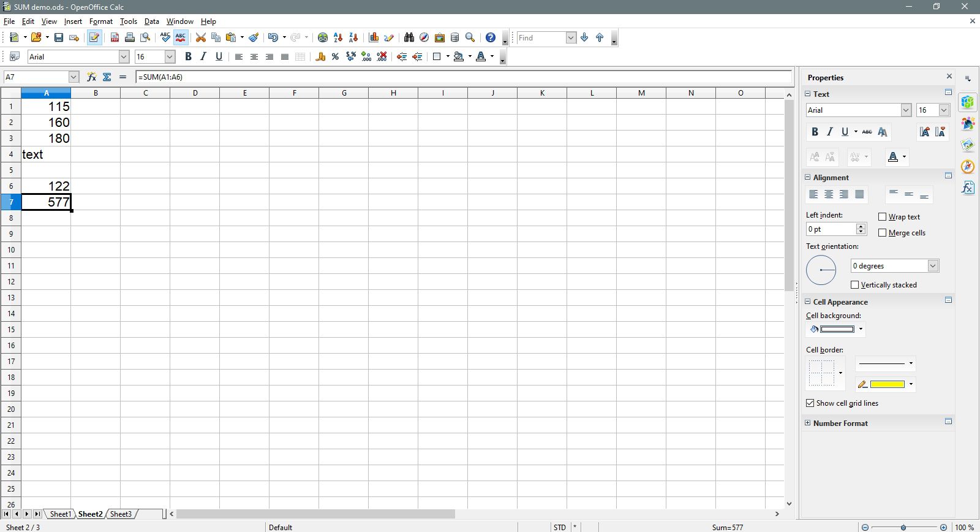Toggle AutoSpellcheck on toolbar
Image resolution: width=980 pixels, height=532 pixels.
click(181, 38)
